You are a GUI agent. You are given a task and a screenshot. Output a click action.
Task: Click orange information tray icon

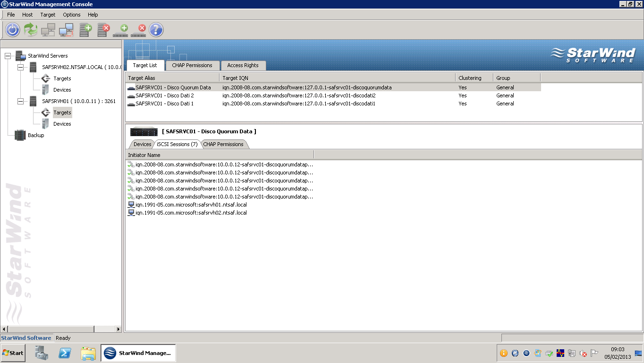pyautogui.click(x=504, y=353)
